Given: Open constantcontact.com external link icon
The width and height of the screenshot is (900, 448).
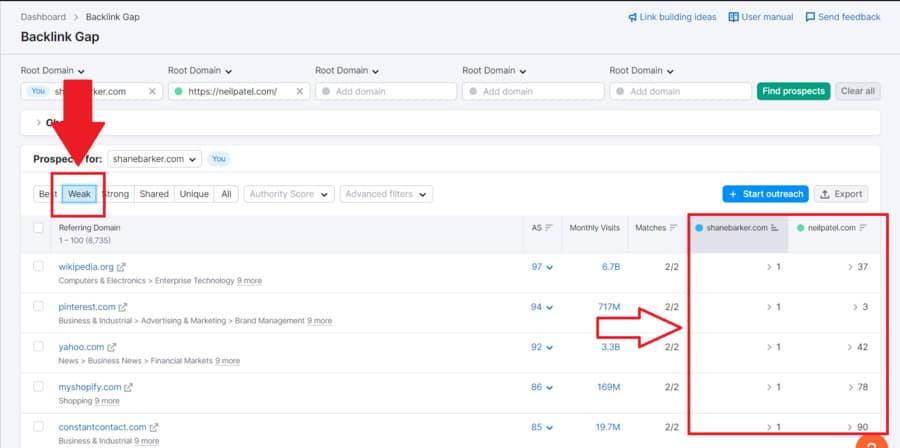Looking at the screenshot, I should pos(154,428).
